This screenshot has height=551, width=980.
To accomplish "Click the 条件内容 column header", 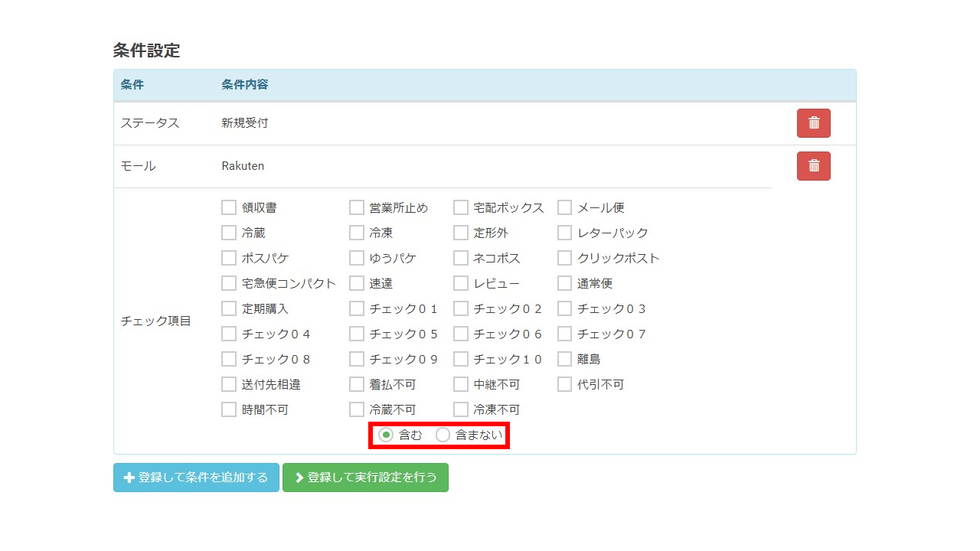I will (x=245, y=84).
